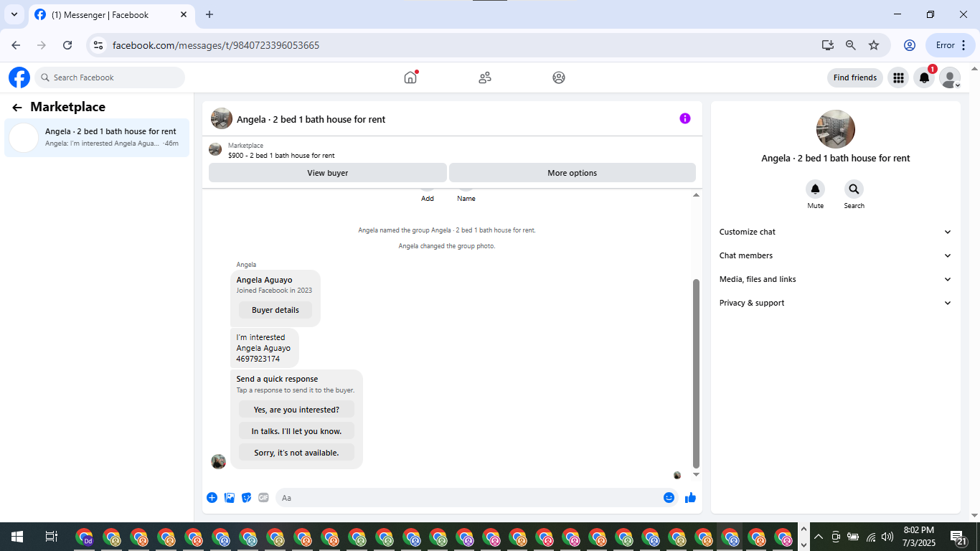Click the chat scrollbar up arrow
The width and height of the screenshot is (980, 551).
pos(696,195)
